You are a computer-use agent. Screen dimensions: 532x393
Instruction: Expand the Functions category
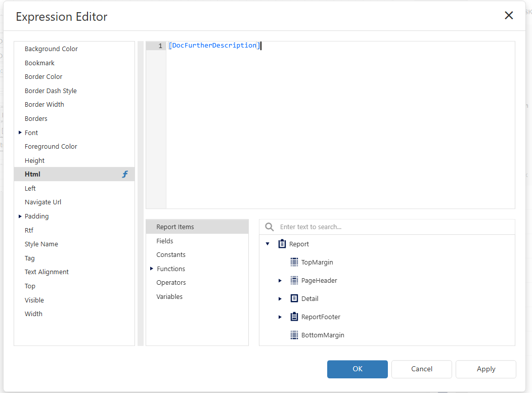pyautogui.click(x=152, y=269)
